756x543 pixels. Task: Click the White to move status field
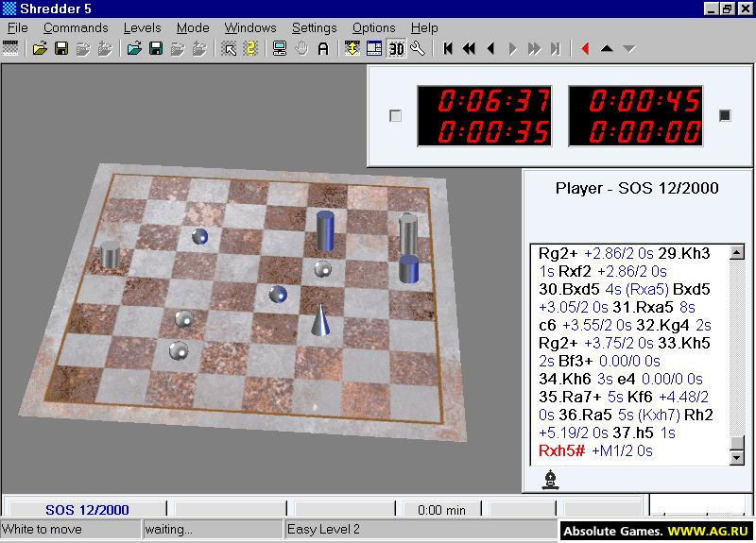(70, 529)
